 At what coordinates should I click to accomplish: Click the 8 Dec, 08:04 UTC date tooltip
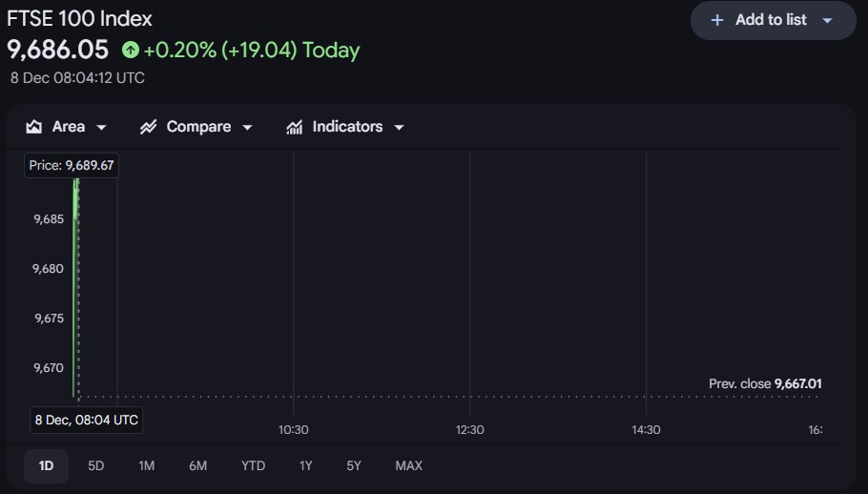click(x=87, y=420)
